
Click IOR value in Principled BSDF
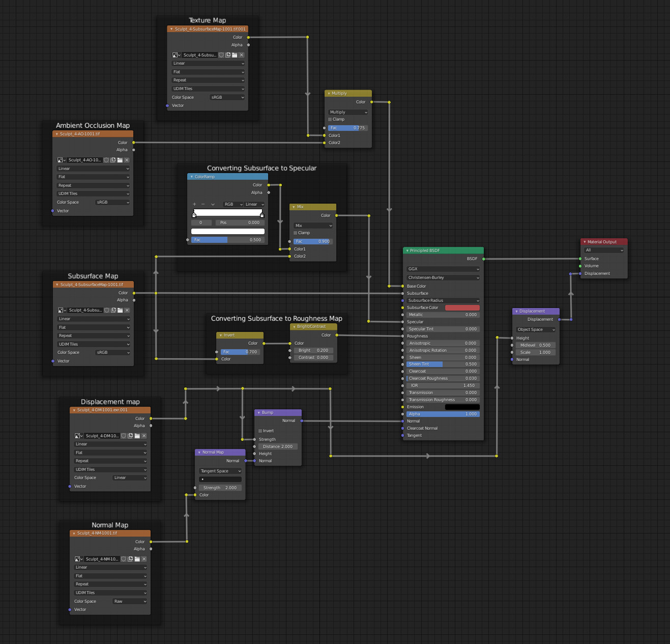[443, 385]
